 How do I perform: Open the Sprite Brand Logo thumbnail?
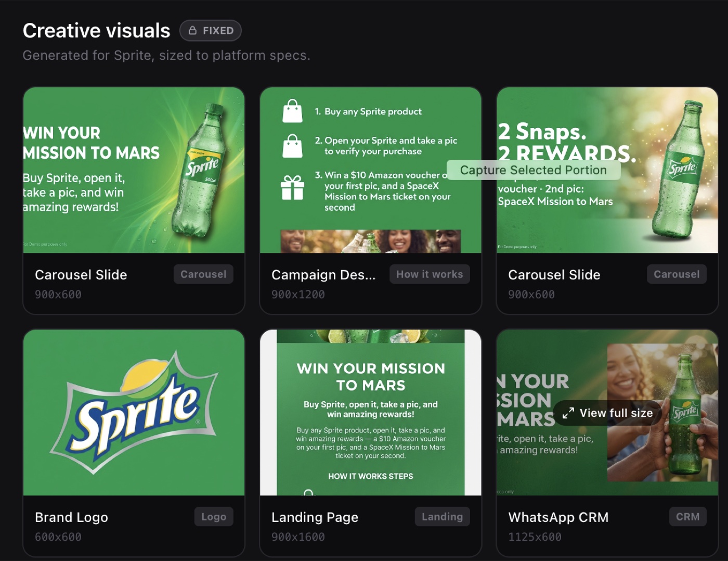click(x=134, y=413)
